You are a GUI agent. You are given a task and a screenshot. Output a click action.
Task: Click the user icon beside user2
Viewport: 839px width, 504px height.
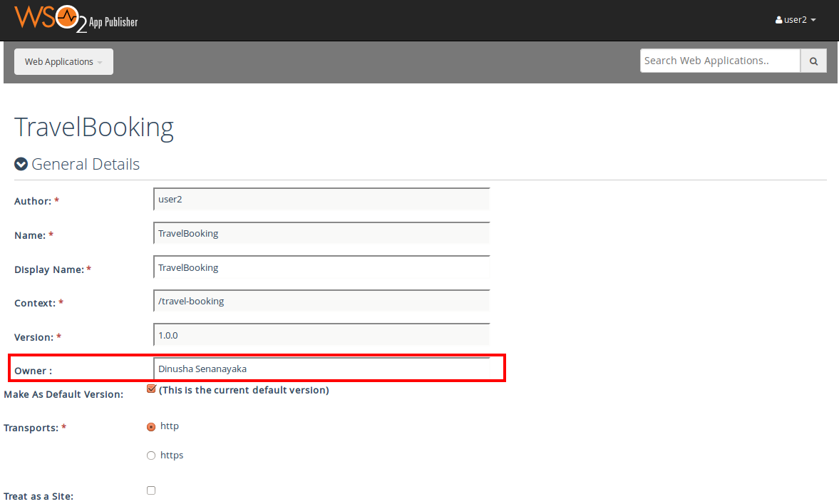point(778,19)
